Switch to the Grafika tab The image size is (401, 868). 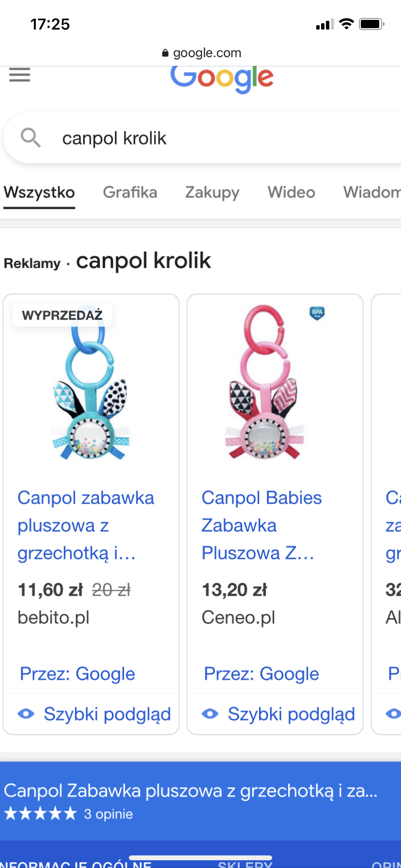pos(130,192)
